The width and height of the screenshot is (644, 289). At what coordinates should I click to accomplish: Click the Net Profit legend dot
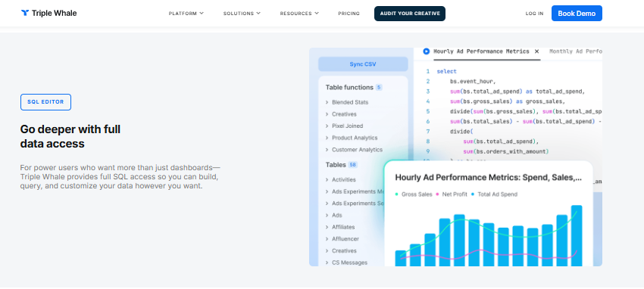coord(437,194)
